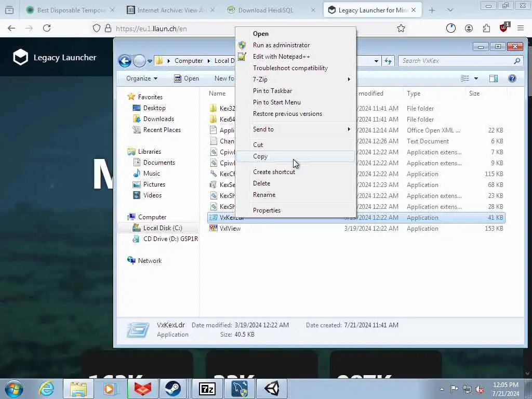Select the Kex32 folder icon
Screen dimensions: 532x399
coord(213,108)
